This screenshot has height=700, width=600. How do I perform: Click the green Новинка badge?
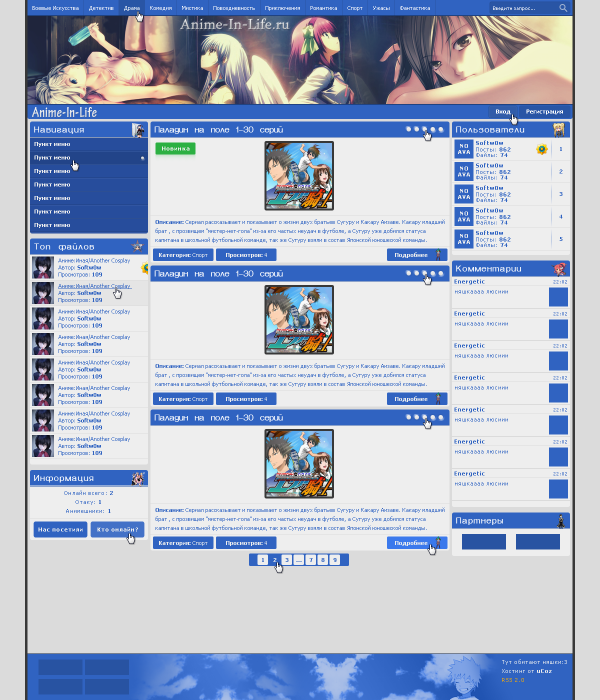tap(175, 148)
